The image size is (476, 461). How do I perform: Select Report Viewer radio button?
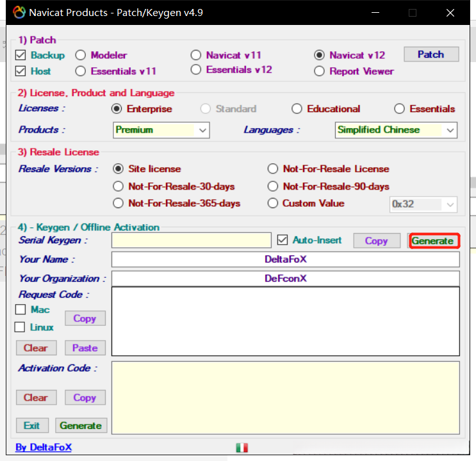point(319,71)
